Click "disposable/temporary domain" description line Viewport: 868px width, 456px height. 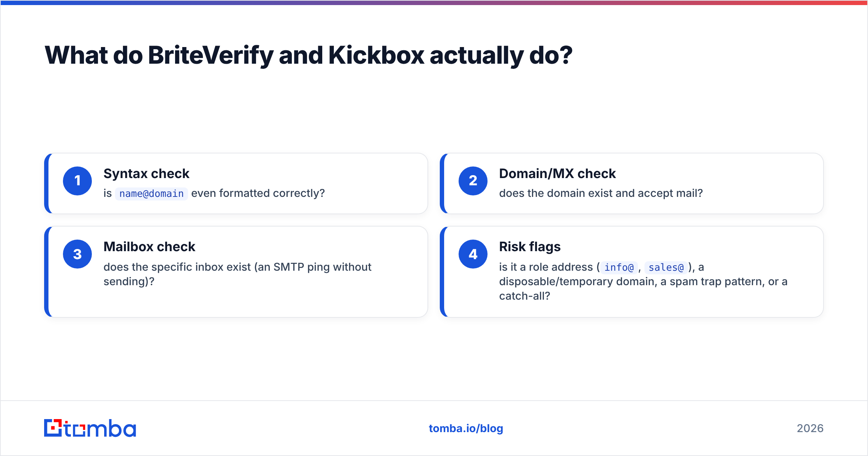[643, 282]
